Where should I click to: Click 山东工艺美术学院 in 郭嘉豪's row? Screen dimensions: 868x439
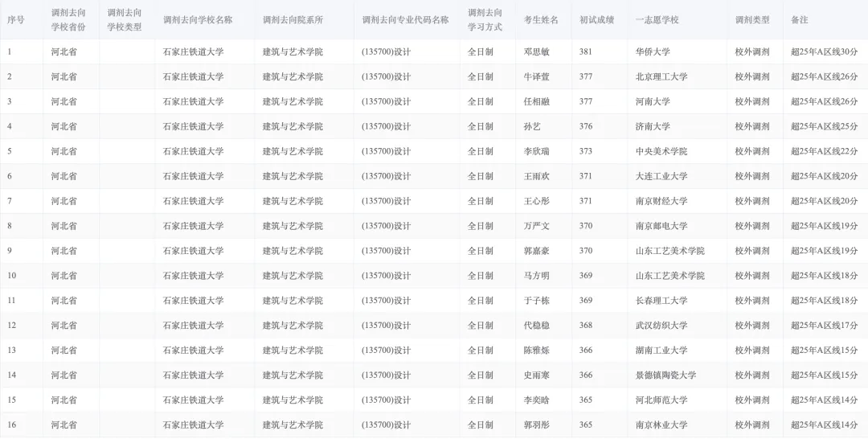click(x=670, y=252)
